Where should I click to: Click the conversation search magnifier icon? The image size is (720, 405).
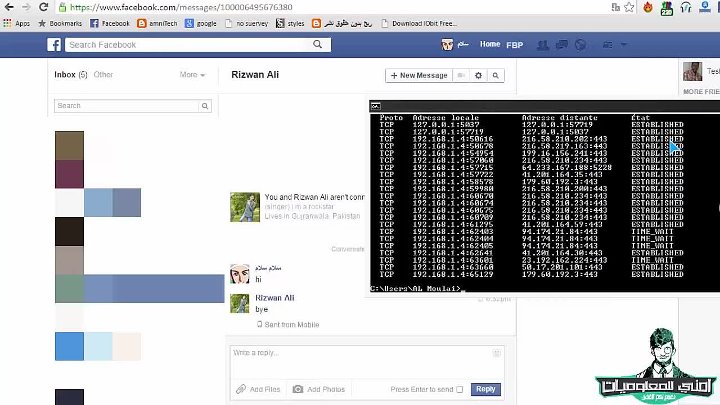tap(495, 76)
